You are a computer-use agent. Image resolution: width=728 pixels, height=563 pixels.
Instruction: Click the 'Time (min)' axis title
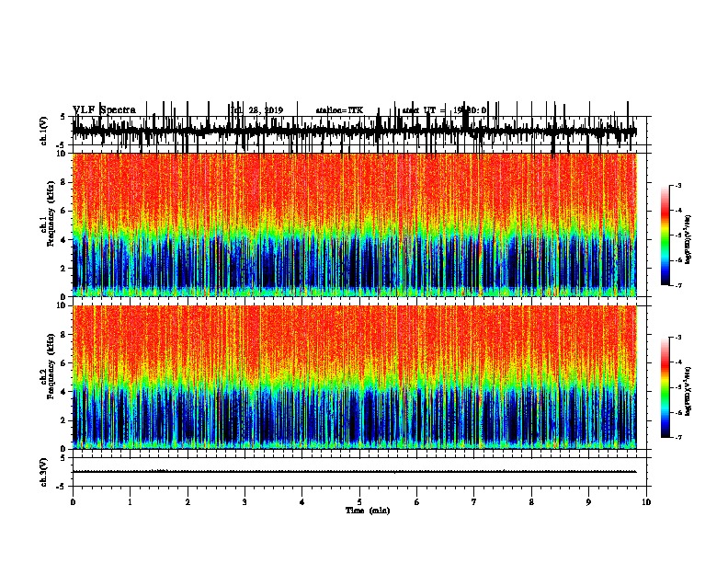point(368,511)
